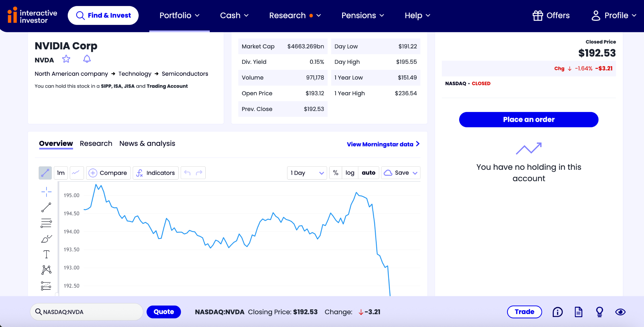Switch to the Research tab
This screenshot has height=327, width=644.
click(96, 143)
